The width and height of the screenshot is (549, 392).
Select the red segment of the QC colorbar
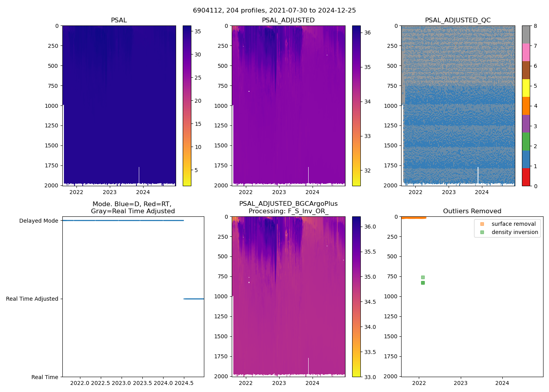526,177
